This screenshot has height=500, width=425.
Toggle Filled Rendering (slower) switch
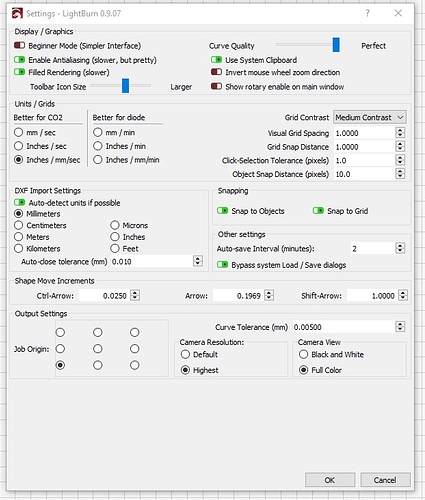pyautogui.click(x=19, y=72)
